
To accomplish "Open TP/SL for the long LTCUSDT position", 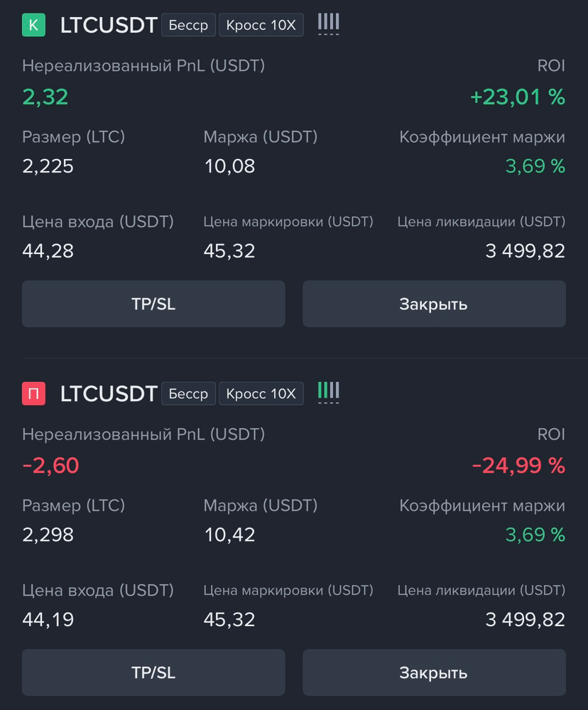I will [x=153, y=304].
